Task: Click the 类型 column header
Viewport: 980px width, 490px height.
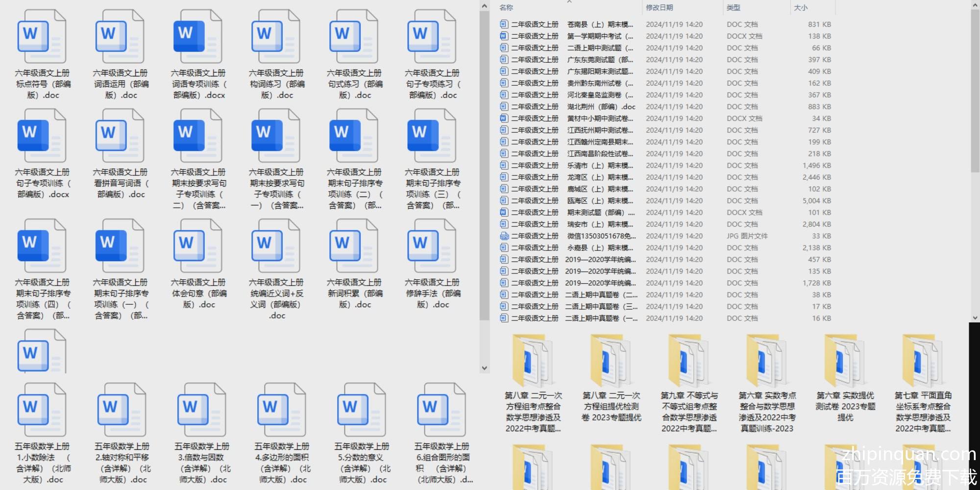Action: [x=733, y=8]
